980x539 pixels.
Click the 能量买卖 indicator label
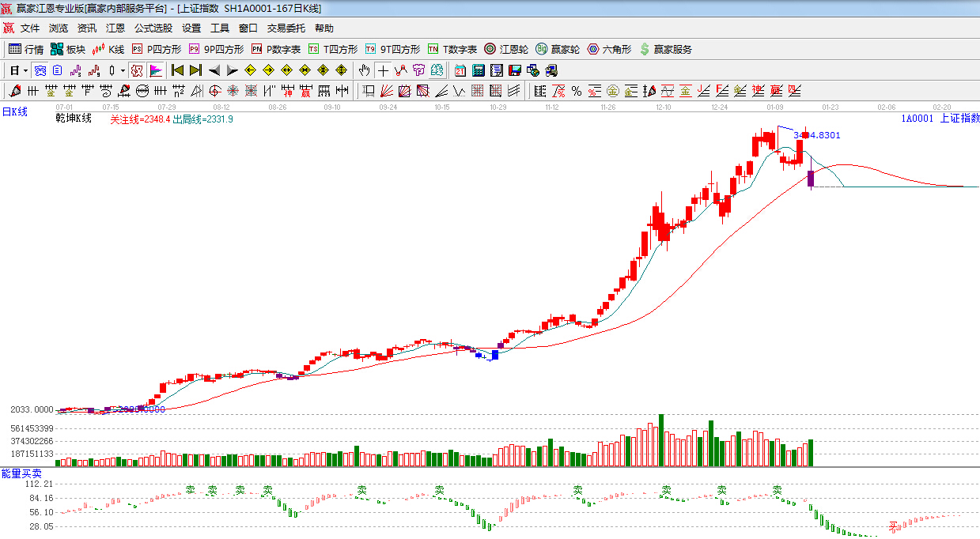click(21, 473)
